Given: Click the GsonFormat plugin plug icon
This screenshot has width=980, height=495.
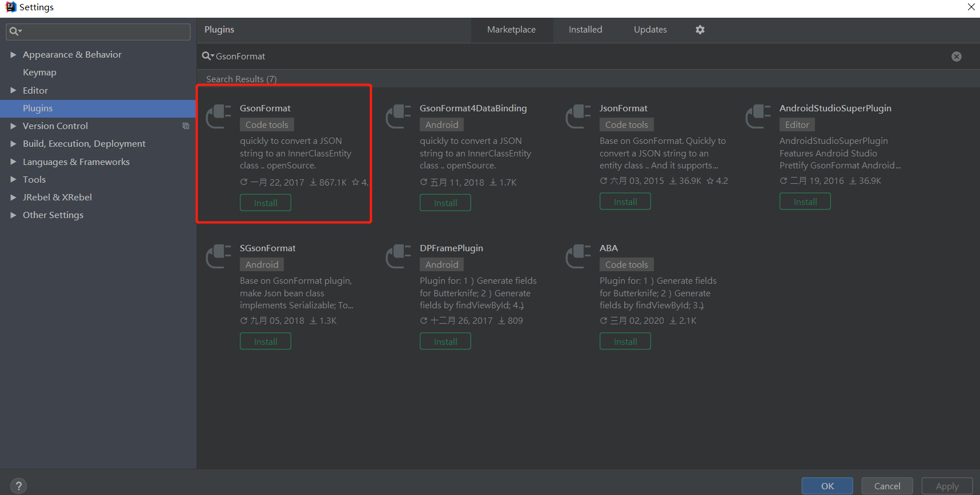Looking at the screenshot, I should coord(219,116).
